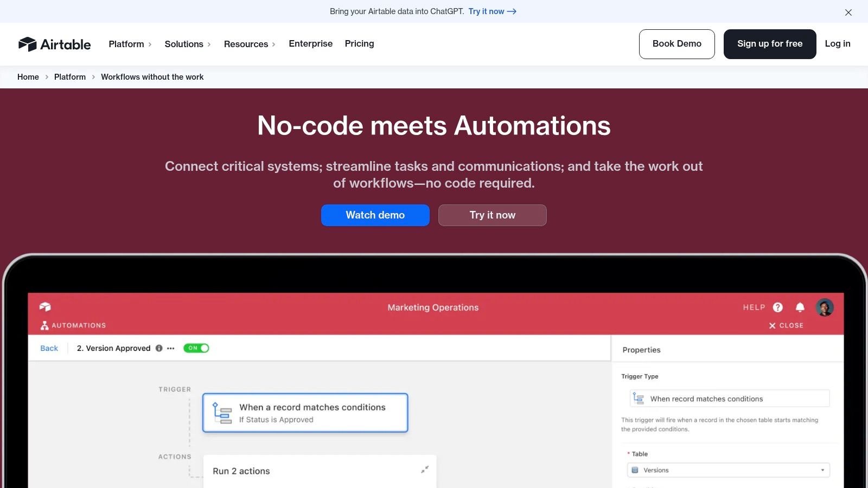Viewport: 868px width, 488px height.
Task: Click the Airtable logo in the header
Action: point(54,44)
